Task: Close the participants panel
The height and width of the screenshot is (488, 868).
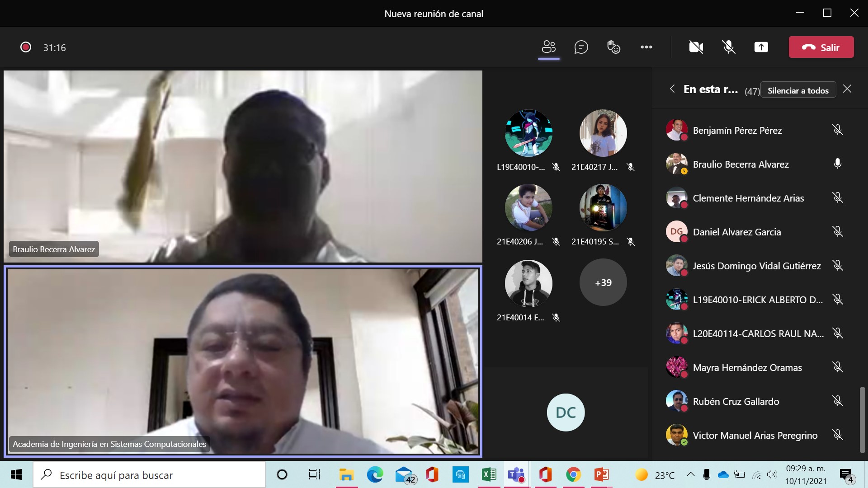Action: point(848,89)
